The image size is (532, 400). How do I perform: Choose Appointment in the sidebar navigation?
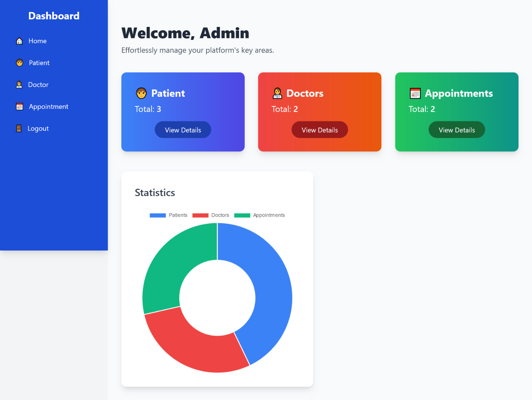(x=48, y=106)
